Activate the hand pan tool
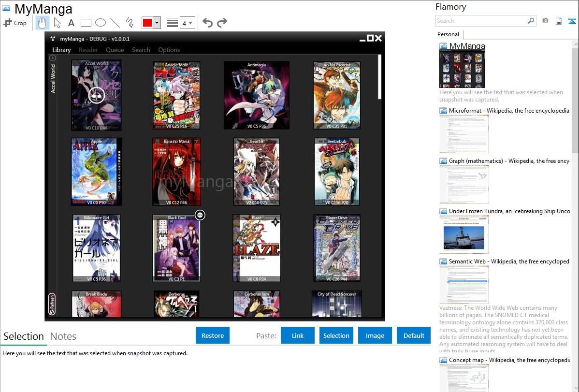 click(43, 23)
